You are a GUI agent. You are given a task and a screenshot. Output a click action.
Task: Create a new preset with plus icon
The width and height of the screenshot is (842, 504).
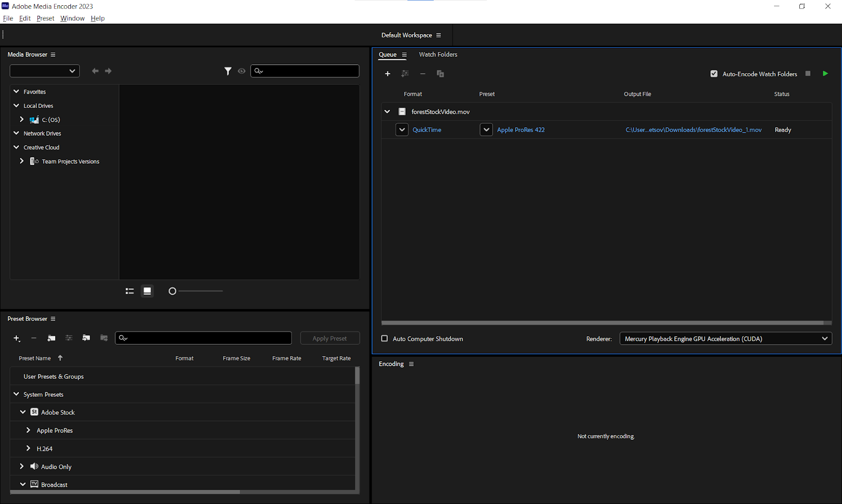(x=17, y=338)
